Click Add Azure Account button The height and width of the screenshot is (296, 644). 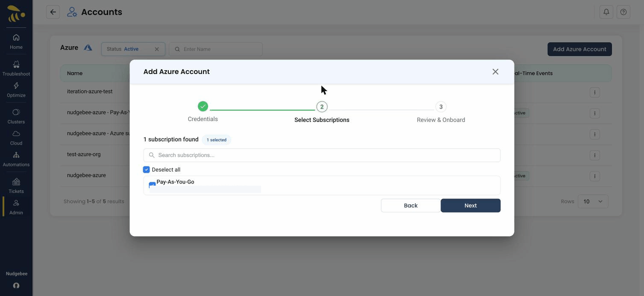579,49
